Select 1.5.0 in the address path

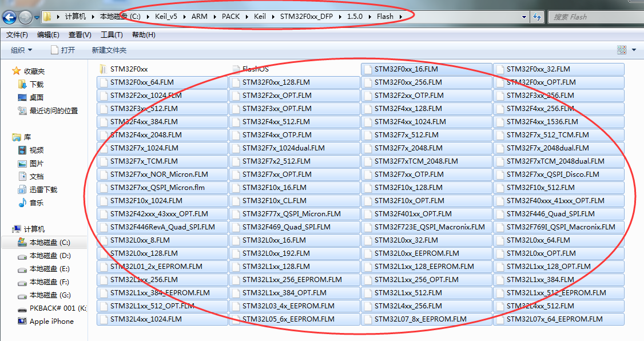(355, 17)
